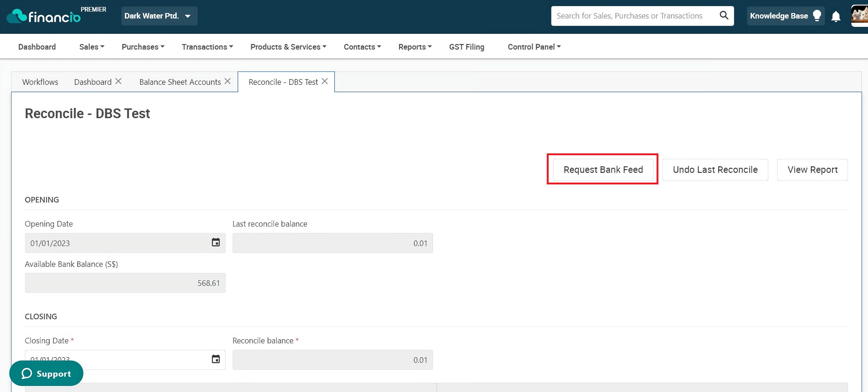Close the Dashboard tab
This screenshot has height=392, width=868.
[118, 81]
